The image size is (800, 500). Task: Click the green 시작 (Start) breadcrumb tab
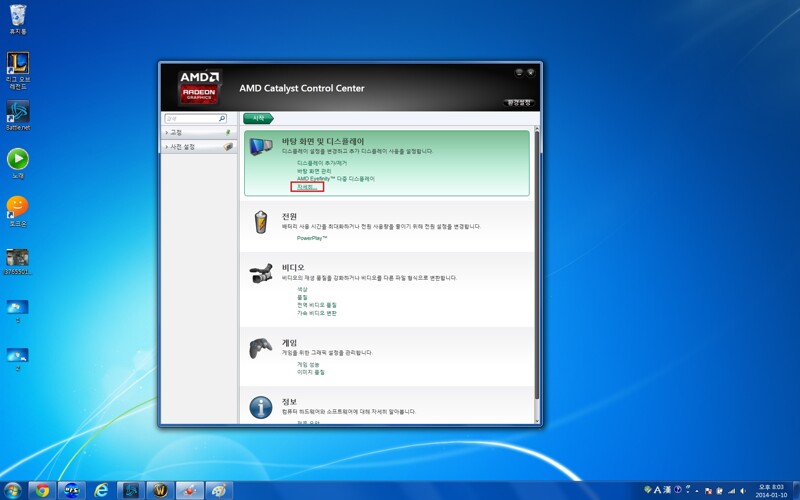[x=258, y=118]
